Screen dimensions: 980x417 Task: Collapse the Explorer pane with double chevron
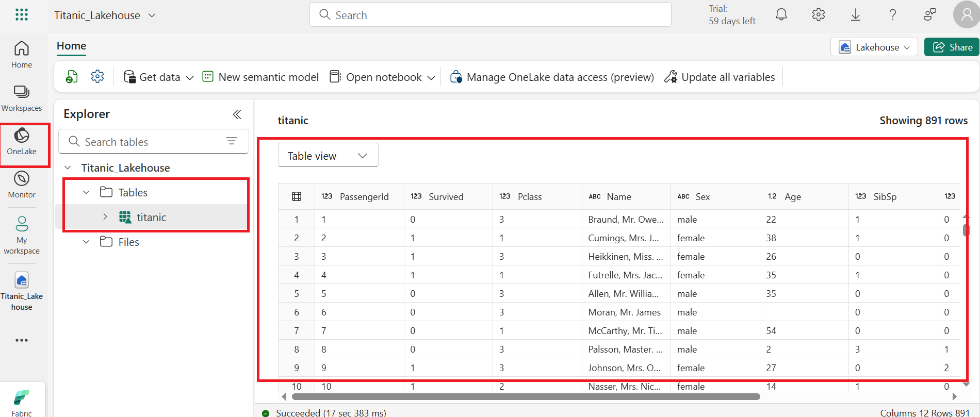[x=237, y=114]
